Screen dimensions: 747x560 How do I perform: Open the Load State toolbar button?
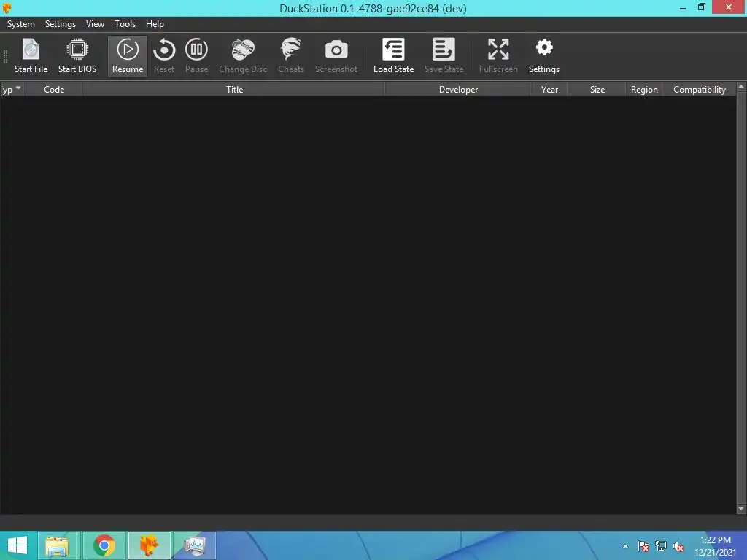(x=393, y=56)
